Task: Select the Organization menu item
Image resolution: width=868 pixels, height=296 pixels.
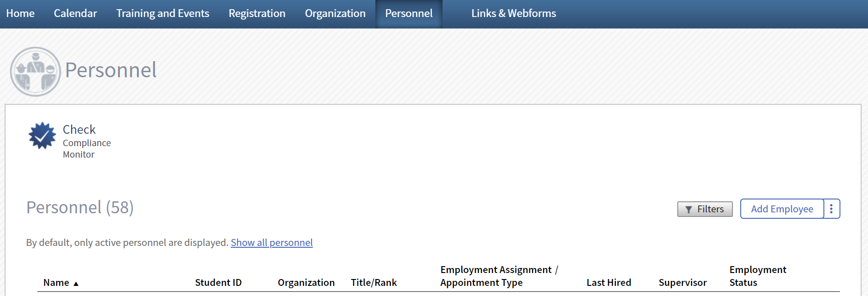Action: pos(335,13)
